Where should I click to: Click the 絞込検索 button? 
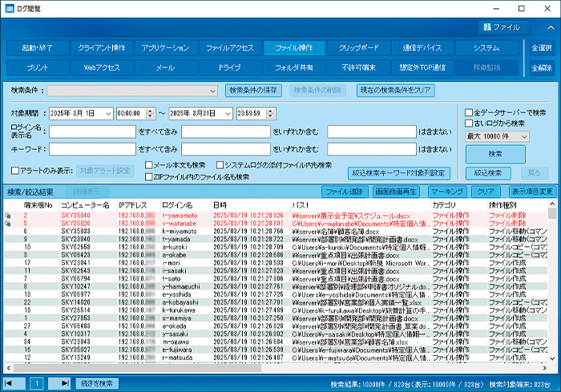[488, 173]
